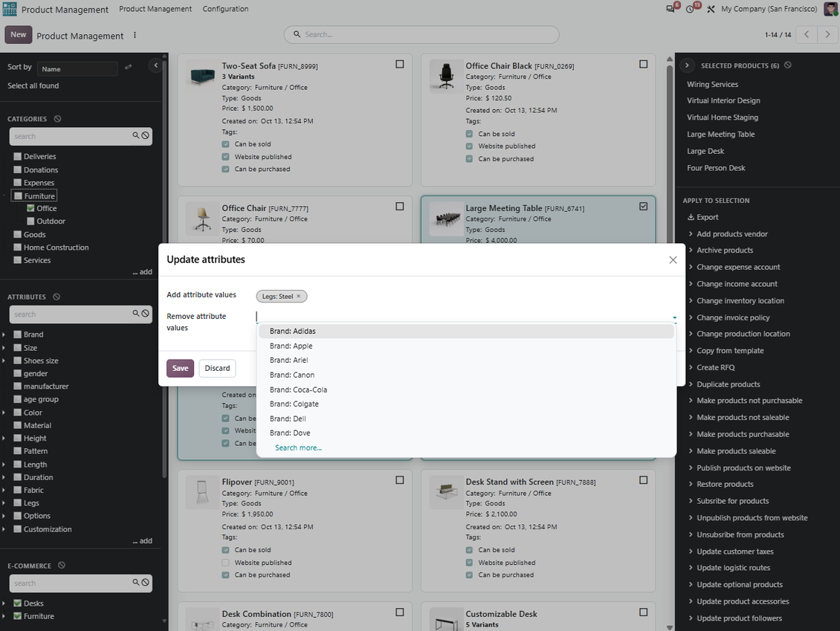The width and height of the screenshot is (840, 631).
Task: Expand Add products vendor action
Action: click(731, 234)
